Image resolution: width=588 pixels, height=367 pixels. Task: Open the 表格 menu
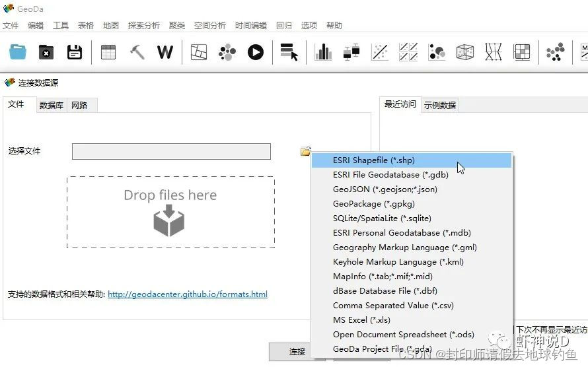pyautogui.click(x=85, y=26)
